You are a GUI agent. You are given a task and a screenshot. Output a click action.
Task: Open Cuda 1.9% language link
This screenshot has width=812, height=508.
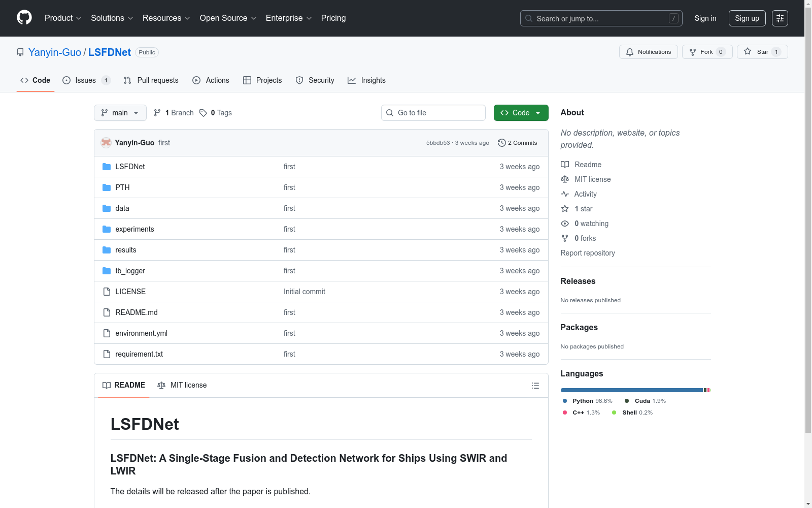coord(645,401)
